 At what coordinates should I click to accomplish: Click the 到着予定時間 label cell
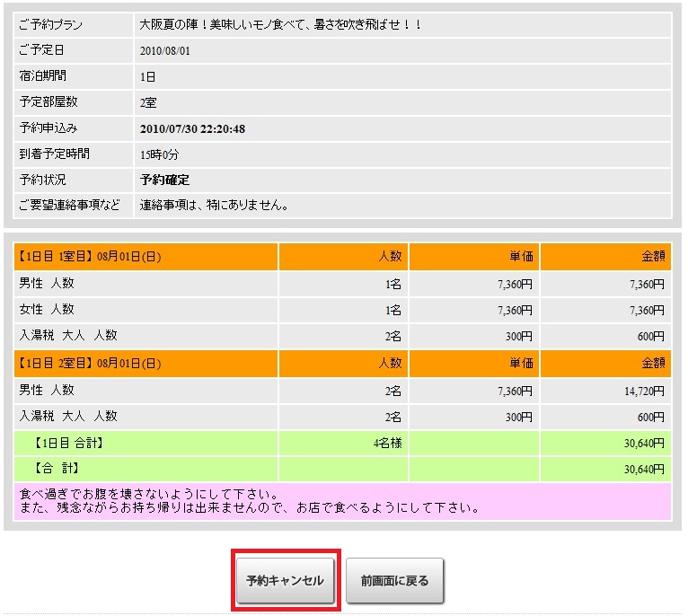54,154
